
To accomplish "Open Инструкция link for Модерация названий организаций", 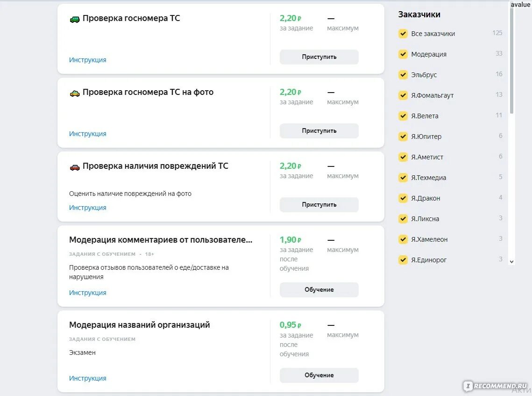I will pyautogui.click(x=88, y=378).
